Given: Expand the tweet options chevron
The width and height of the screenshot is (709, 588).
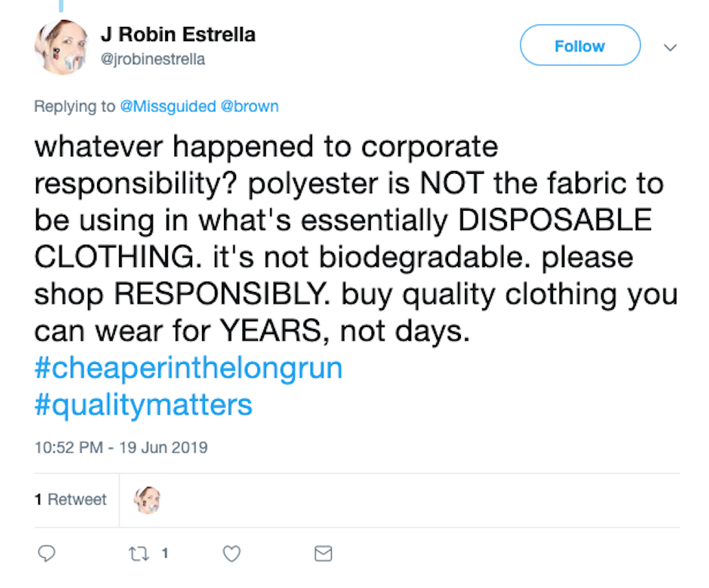Looking at the screenshot, I should point(670,48).
